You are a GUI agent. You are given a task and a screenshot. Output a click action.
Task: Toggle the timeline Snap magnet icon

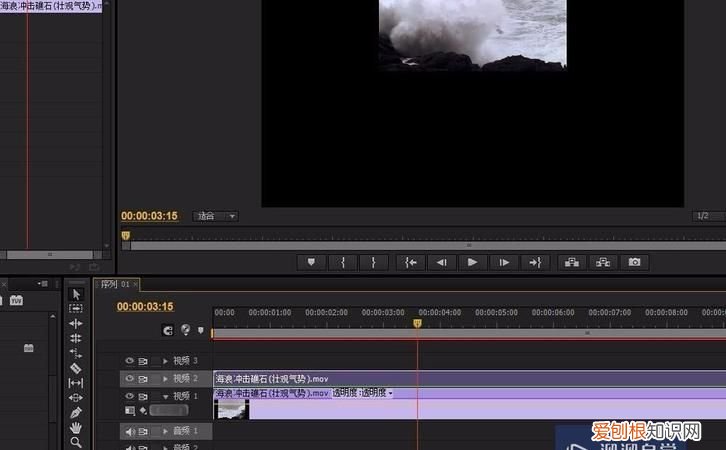[169, 329]
